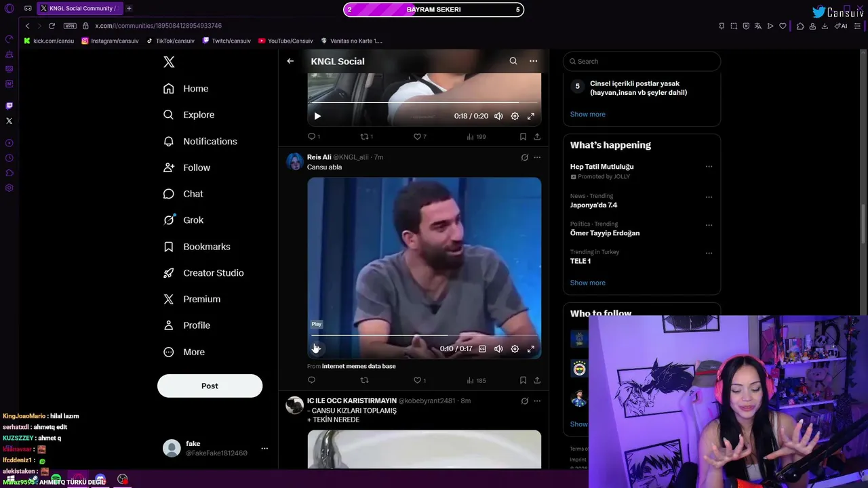Screen dimensions: 868x488
Task: Open the Follow page in sidebar
Action: pos(186,167)
